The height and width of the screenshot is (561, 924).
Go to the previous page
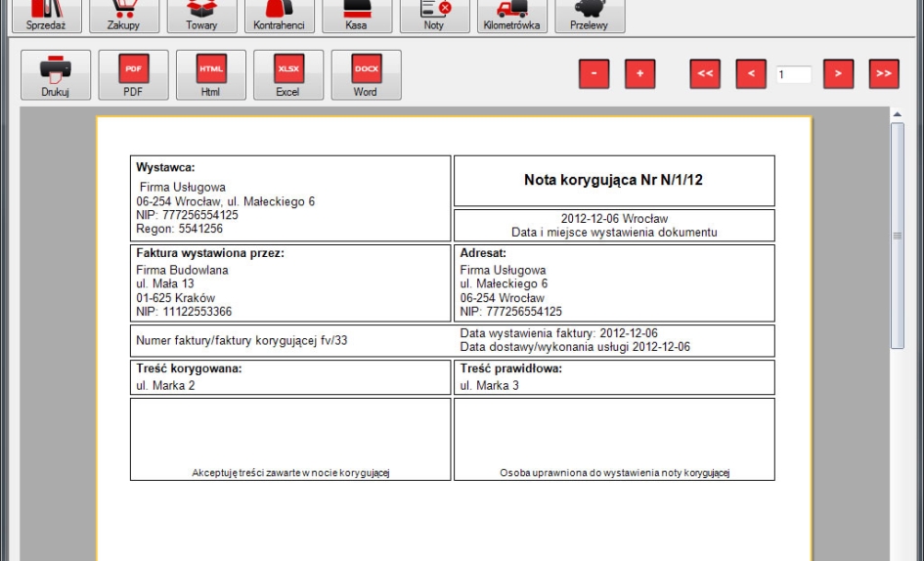point(751,74)
